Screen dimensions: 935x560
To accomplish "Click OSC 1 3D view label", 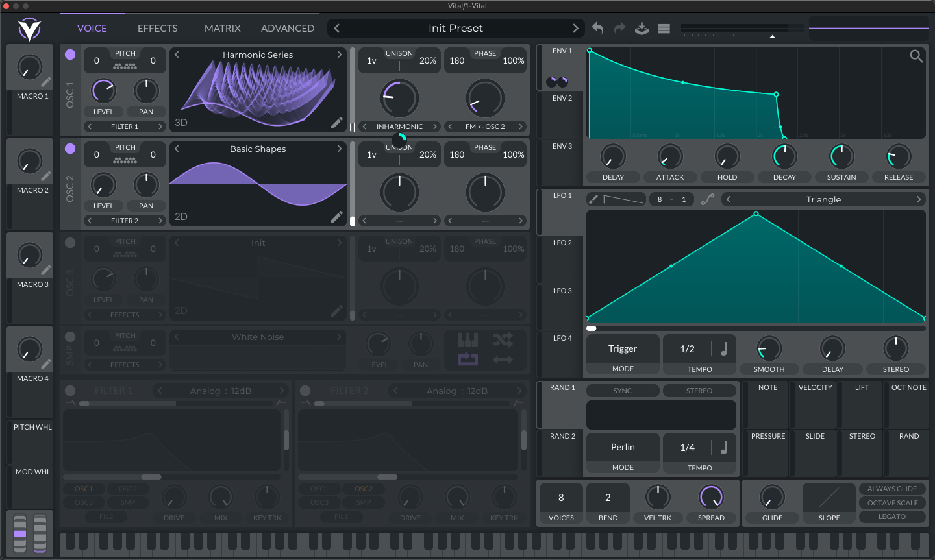I will (x=181, y=123).
